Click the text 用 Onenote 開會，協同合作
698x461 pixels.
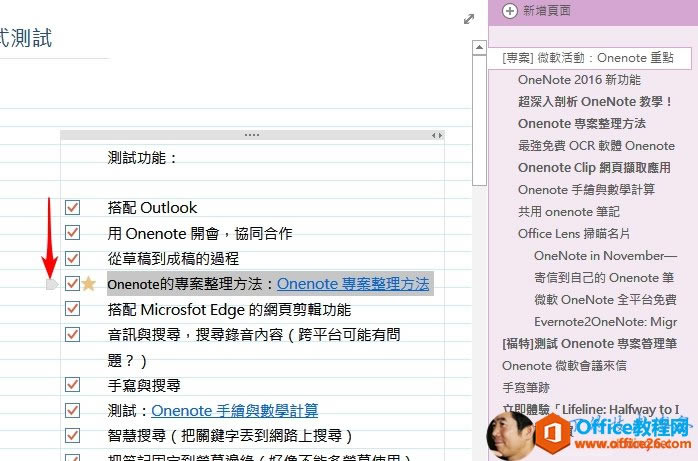200,233
